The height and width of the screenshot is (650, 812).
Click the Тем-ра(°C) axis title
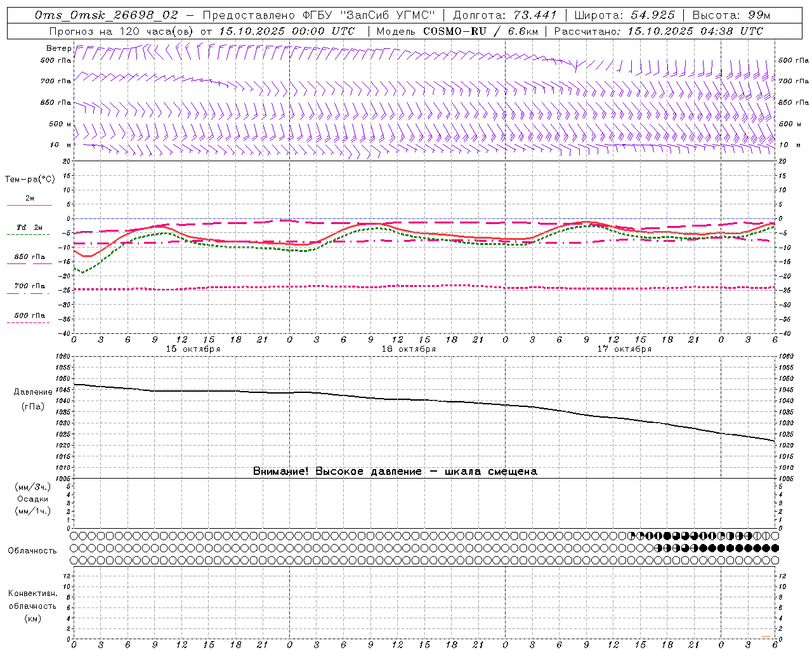tap(30, 180)
